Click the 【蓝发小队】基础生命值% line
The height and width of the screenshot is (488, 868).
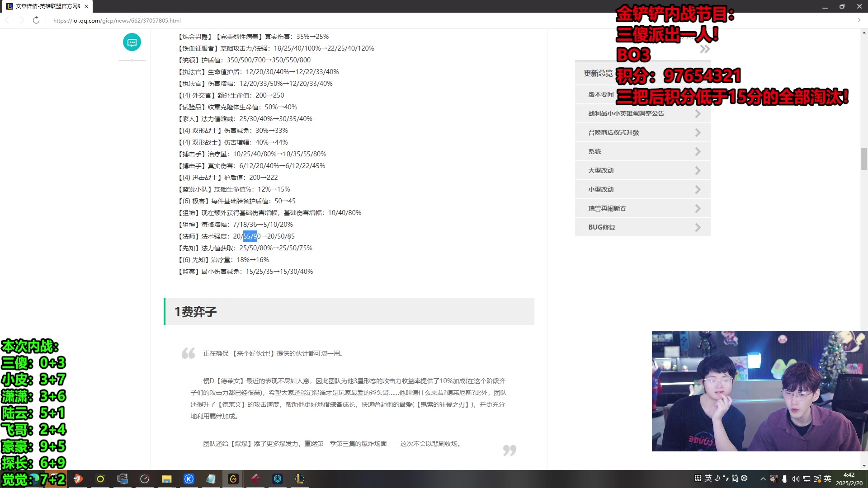(x=234, y=189)
